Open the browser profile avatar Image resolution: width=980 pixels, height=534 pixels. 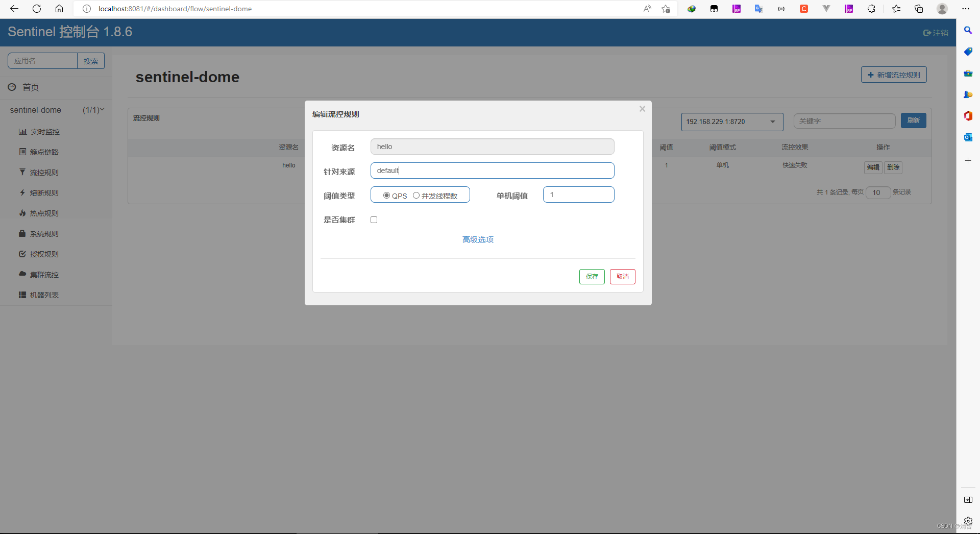942,9
